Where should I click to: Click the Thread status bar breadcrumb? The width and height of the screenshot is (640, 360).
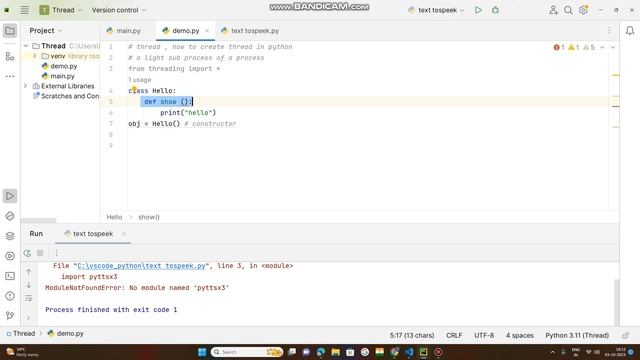pos(20,333)
